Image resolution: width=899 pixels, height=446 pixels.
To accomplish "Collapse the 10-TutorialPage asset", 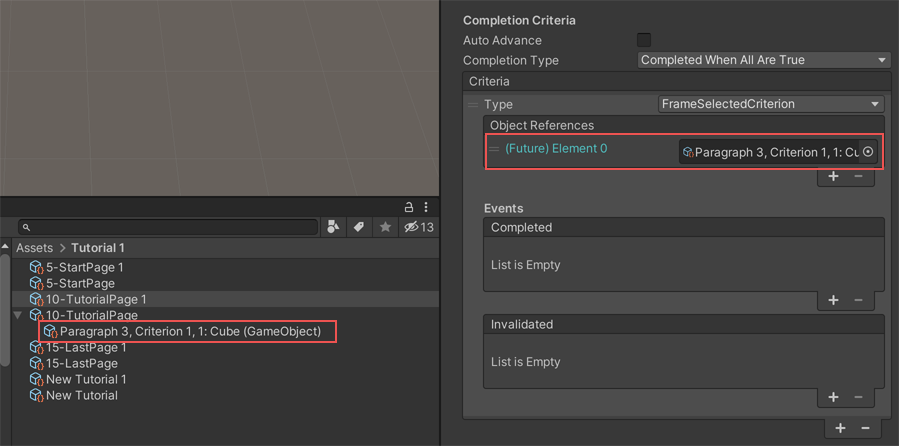I will pos(18,315).
